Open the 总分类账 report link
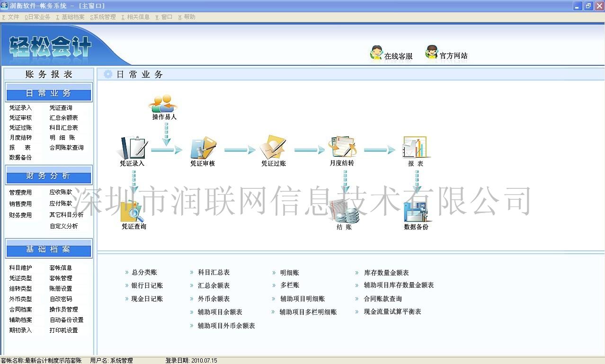This screenshot has width=605, height=364. (x=144, y=273)
